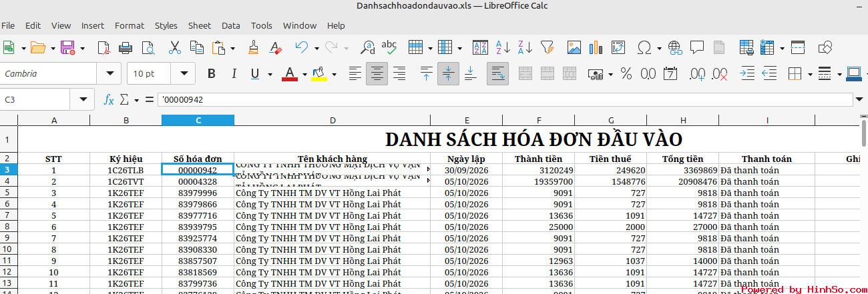Screen dimensions: 868x294
Task: Apply red font color
Action: point(289,73)
